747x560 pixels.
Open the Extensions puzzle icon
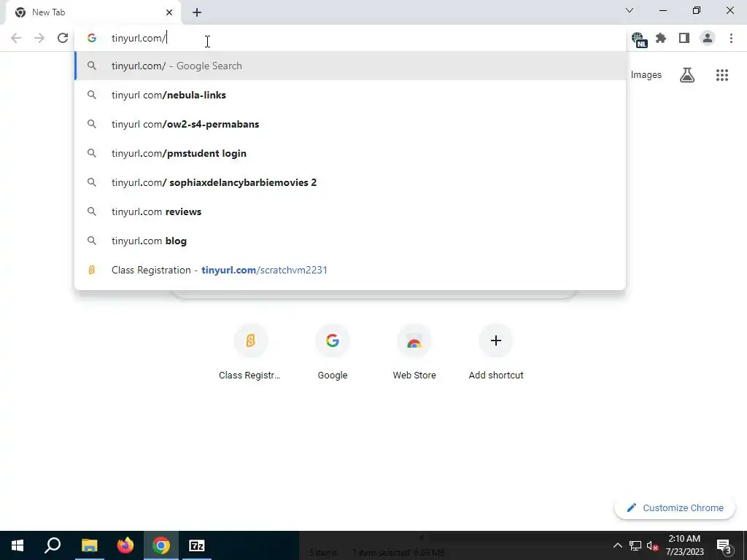(x=661, y=38)
